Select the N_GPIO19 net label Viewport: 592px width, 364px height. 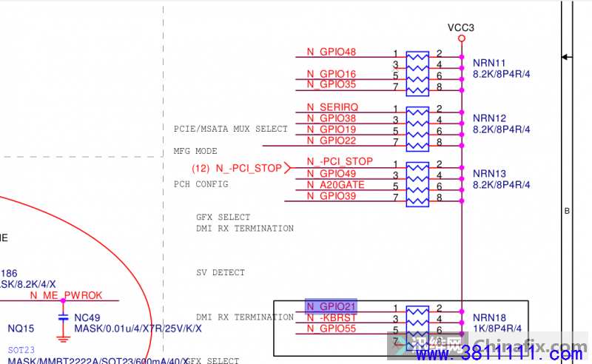pos(331,129)
